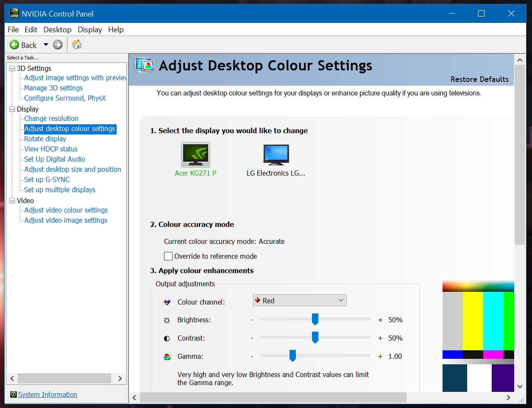The height and width of the screenshot is (408, 532).
Task: Click the Brightness sun icon
Action: click(168, 319)
